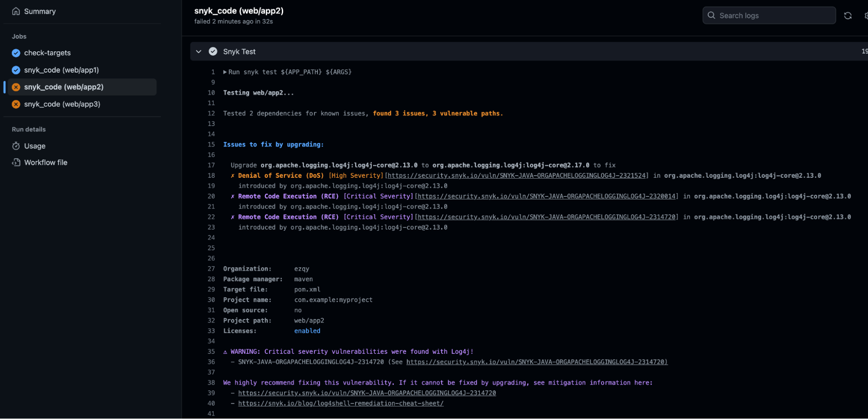Open line 36 vulnerability link after 'See'

click(x=537, y=362)
